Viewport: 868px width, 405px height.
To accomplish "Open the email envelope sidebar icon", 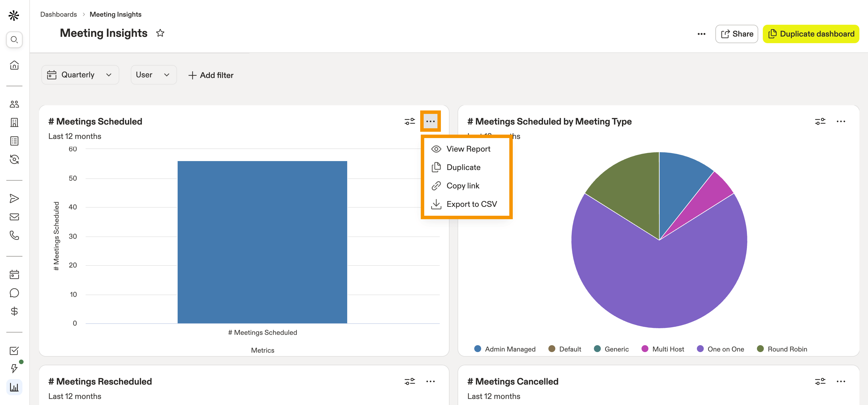I will [x=14, y=217].
